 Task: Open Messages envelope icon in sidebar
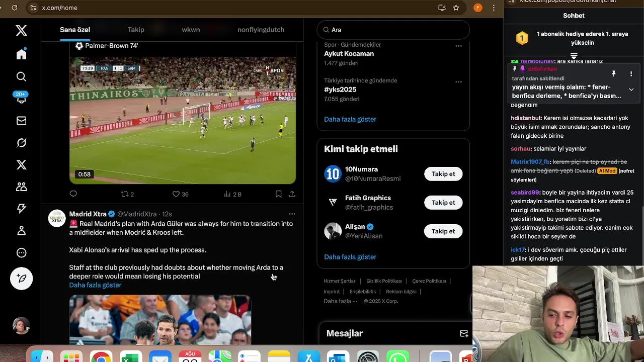tap(21, 121)
